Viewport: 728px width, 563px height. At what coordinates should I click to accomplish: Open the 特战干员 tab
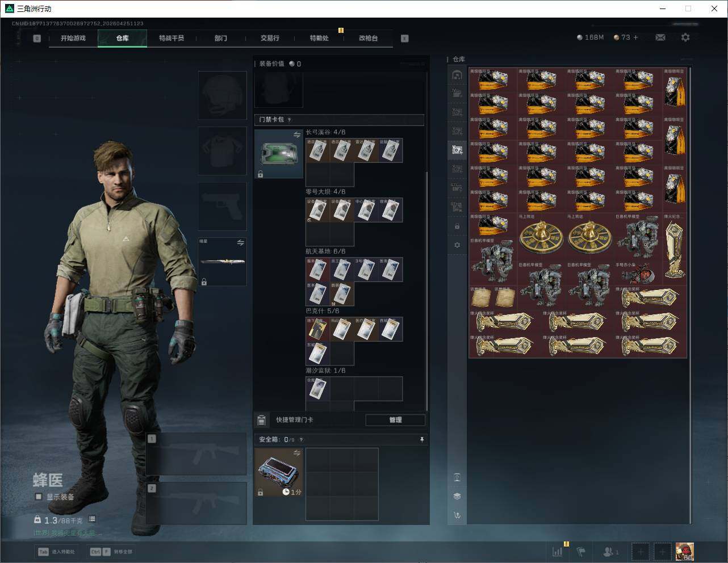(x=171, y=38)
